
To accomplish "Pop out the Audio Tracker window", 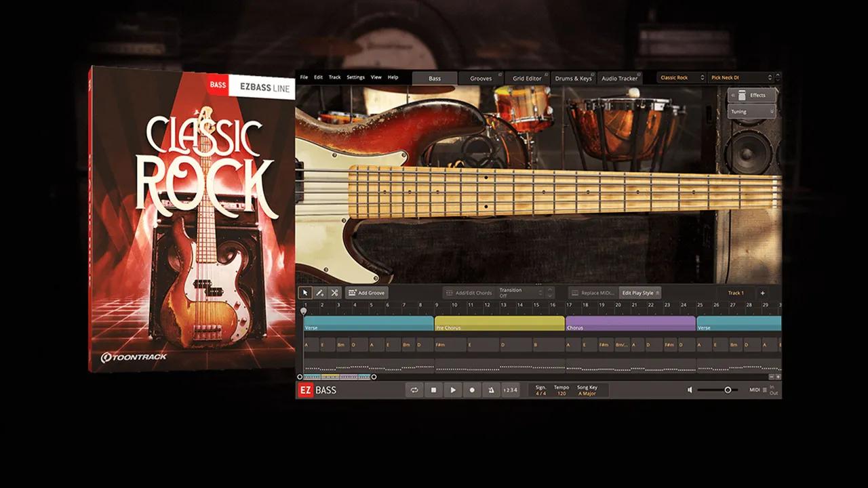I will tap(638, 74).
